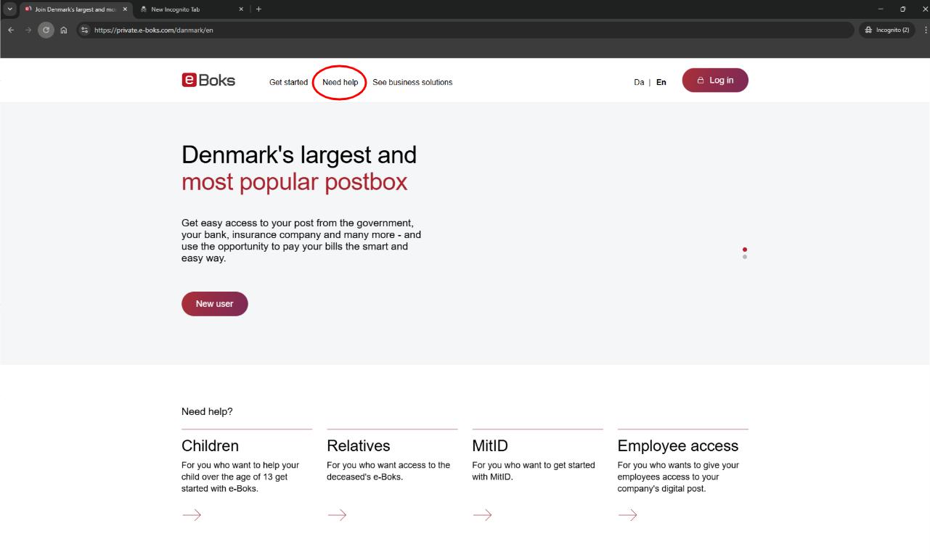Viewport: 930px width, 560px height.
Task: Click the Log in button
Action: pyautogui.click(x=715, y=81)
